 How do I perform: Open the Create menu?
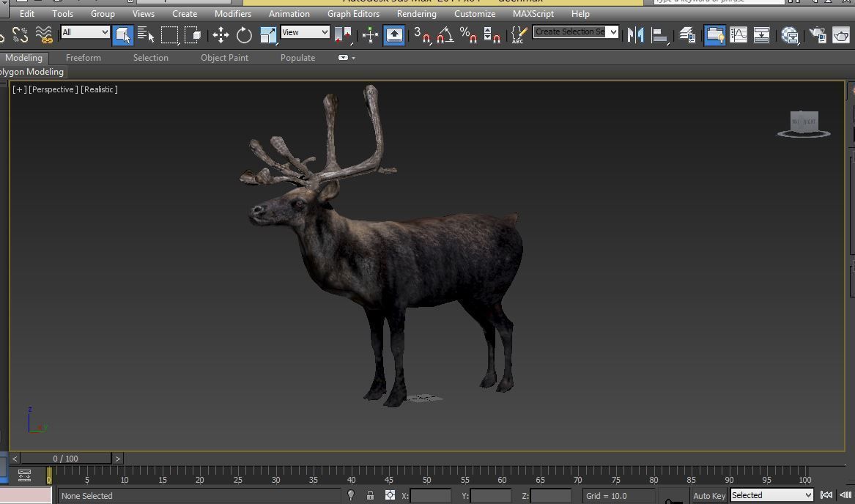coord(185,14)
